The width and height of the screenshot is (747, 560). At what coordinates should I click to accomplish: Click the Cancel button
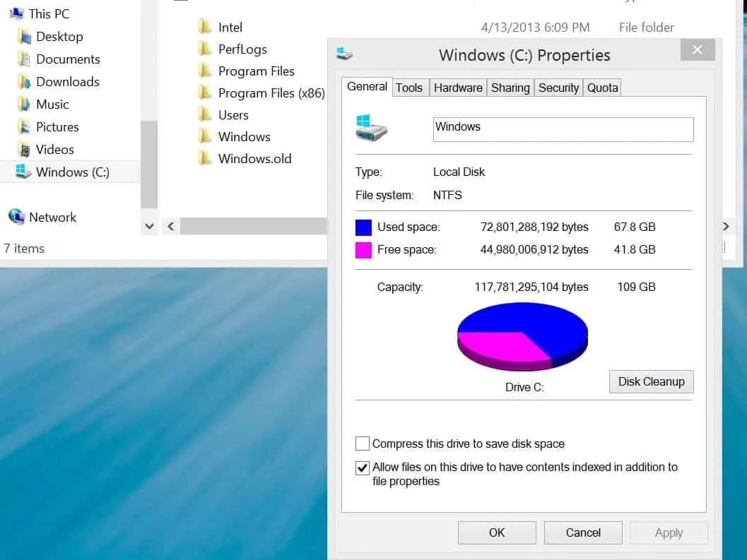pyautogui.click(x=583, y=532)
